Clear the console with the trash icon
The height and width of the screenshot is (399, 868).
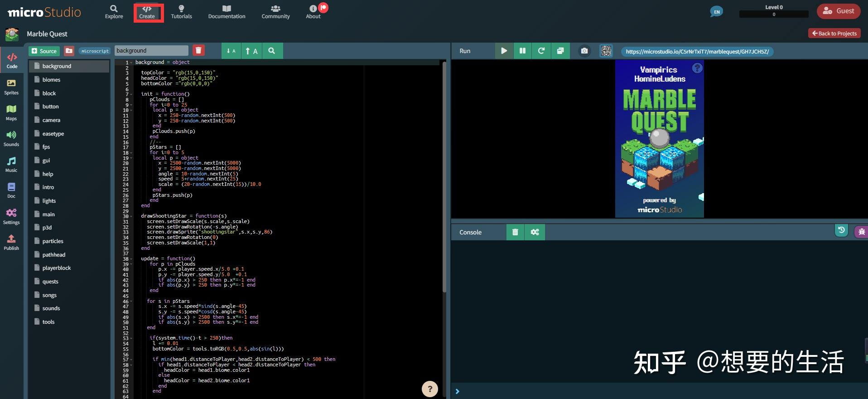[x=515, y=232]
